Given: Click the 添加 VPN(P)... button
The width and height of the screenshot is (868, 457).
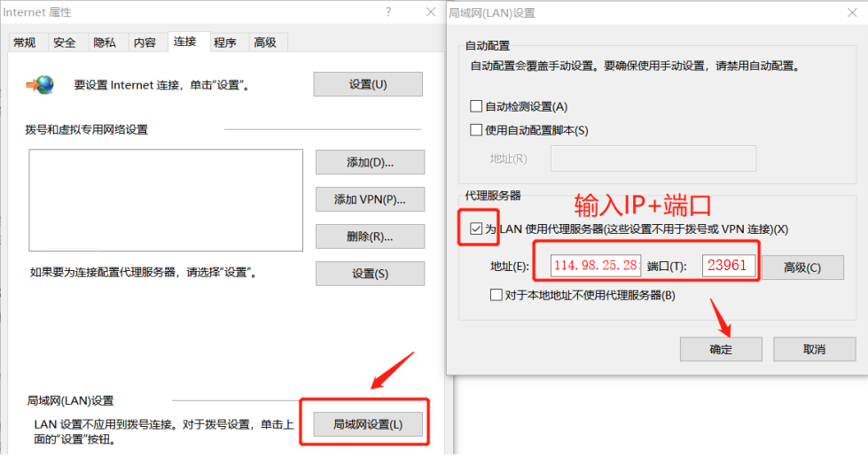Looking at the screenshot, I should [371, 199].
